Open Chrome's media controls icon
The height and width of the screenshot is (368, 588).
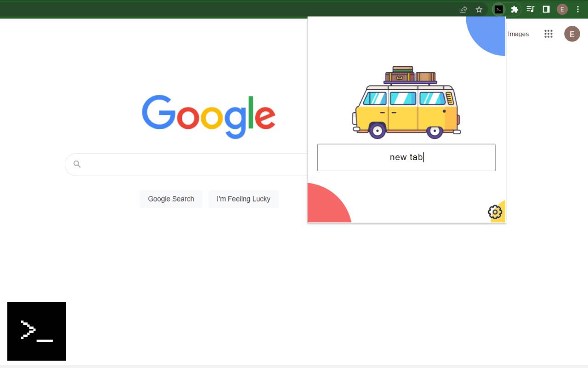click(531, 9)
